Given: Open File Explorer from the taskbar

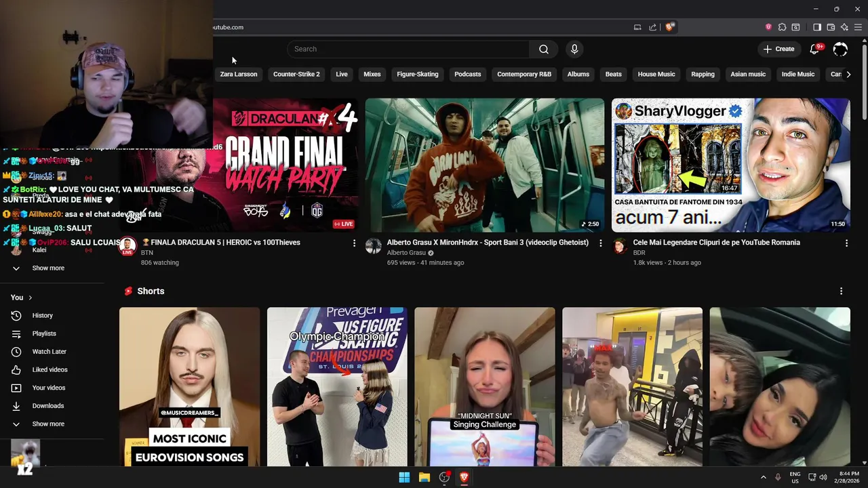Looking at the screenshot, I should pyautogui.click(x=425, y=477).
